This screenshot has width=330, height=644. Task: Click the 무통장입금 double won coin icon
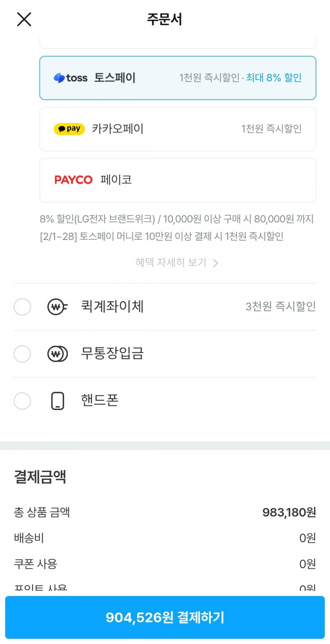point(58,354)
